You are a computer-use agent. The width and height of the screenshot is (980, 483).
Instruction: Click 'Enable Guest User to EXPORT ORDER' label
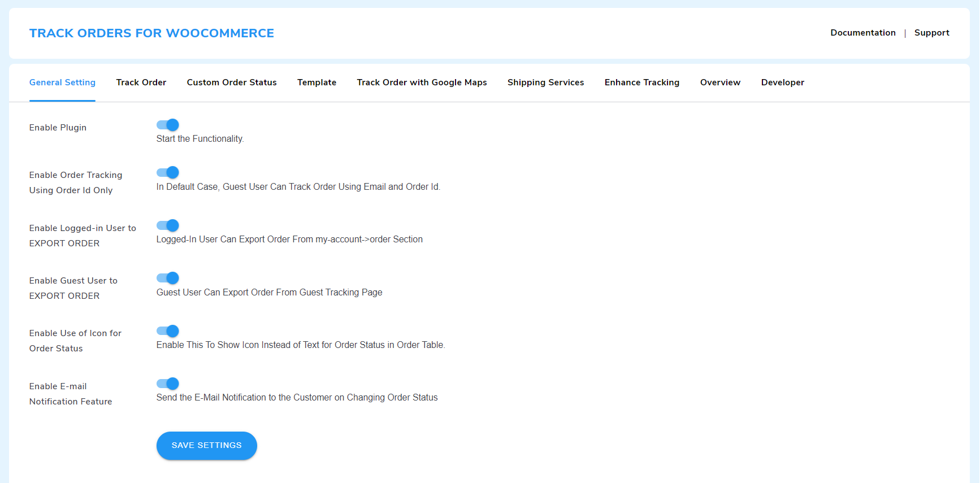(x=73, y=288)
